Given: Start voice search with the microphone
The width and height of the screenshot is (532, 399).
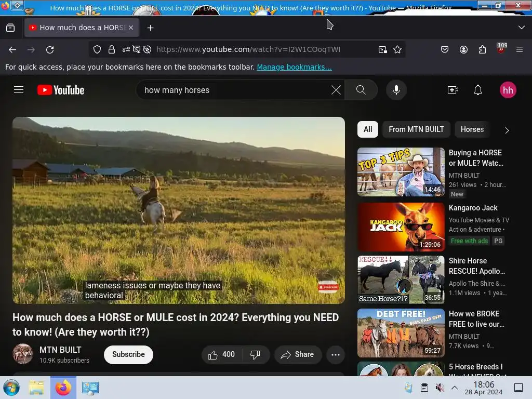Looking at the screenshot, I should click(x=396, y=90).
